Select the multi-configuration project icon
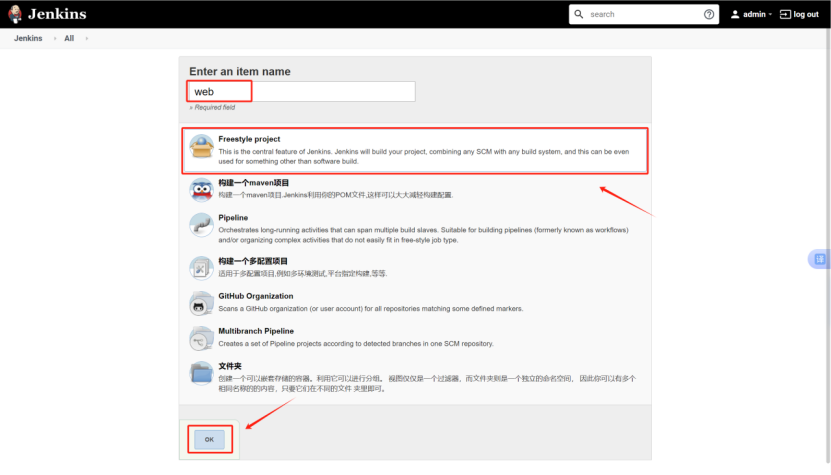Screen dimensions: 831x475 point(201,268)
